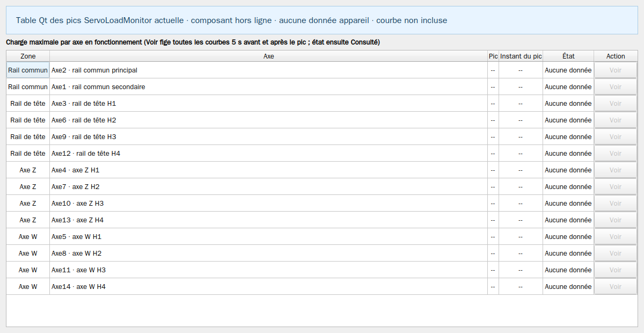This screenshot has width=644, height=333.
Task: Select the cell "Axe14 · axe W H4"
Action: [269, 287]
